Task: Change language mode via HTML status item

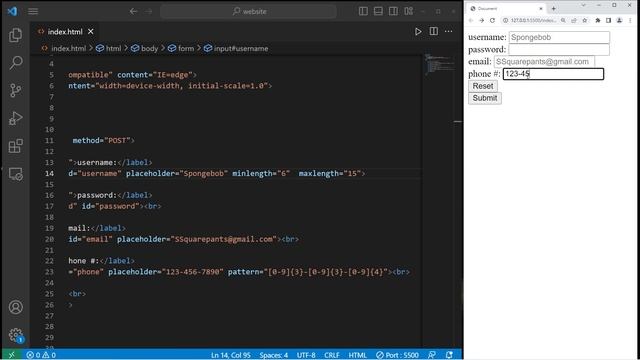Action: coord(358,355)
